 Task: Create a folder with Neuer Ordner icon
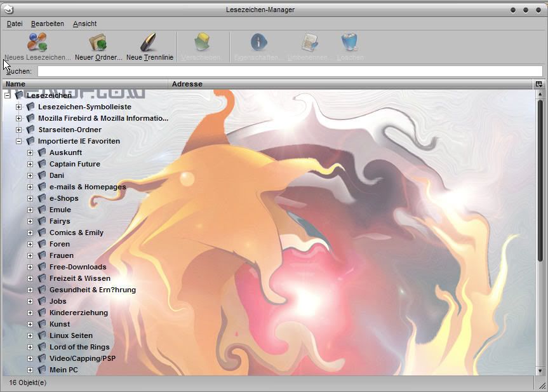(98, 43)
